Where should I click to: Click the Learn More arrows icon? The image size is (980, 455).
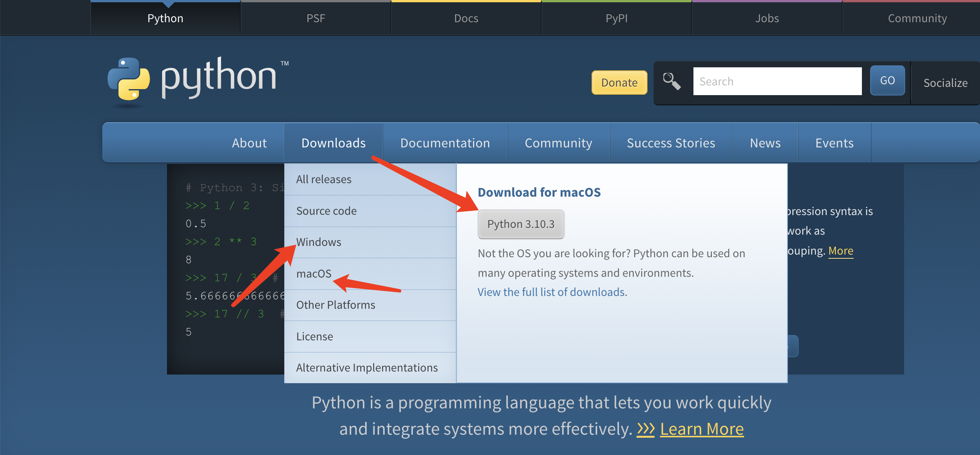[x=646, y=429]
